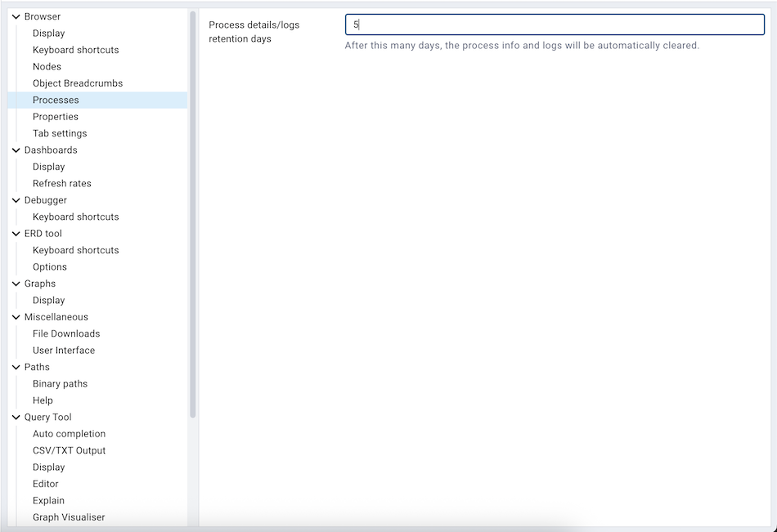Screen dimensions: 777x532
Task: Open Binary paths settings
Action: [60, 383]
